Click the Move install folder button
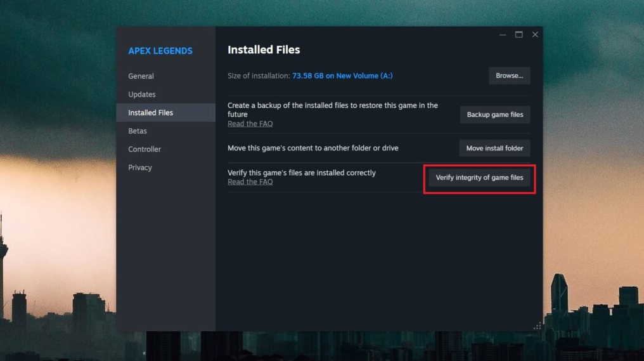The width and height of the screenshot is (644, 361). point(494,148)
